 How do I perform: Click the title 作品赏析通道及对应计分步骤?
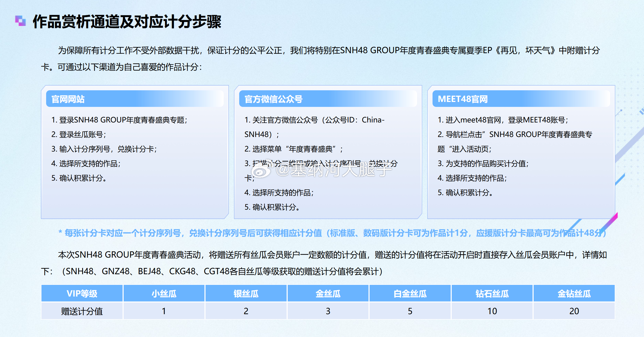(x=127, y=22)
